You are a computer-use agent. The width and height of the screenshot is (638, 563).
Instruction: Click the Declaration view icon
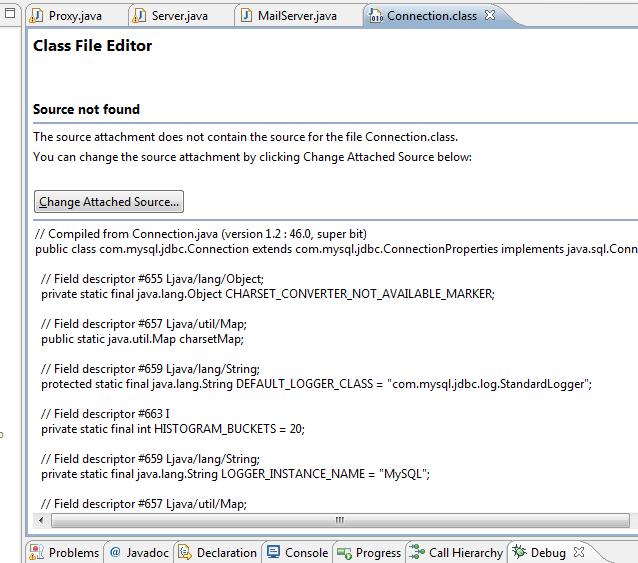pyautogui.click(x=185, y=552)
